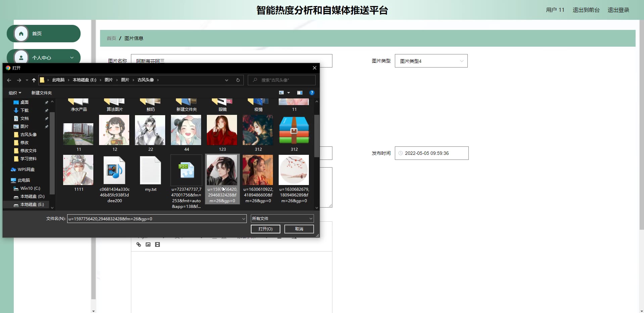The width and height of the screenshot is (644, 313).
Task: Click 退出到前台 link
Action: pyautogui.click(x=586, y=10)
